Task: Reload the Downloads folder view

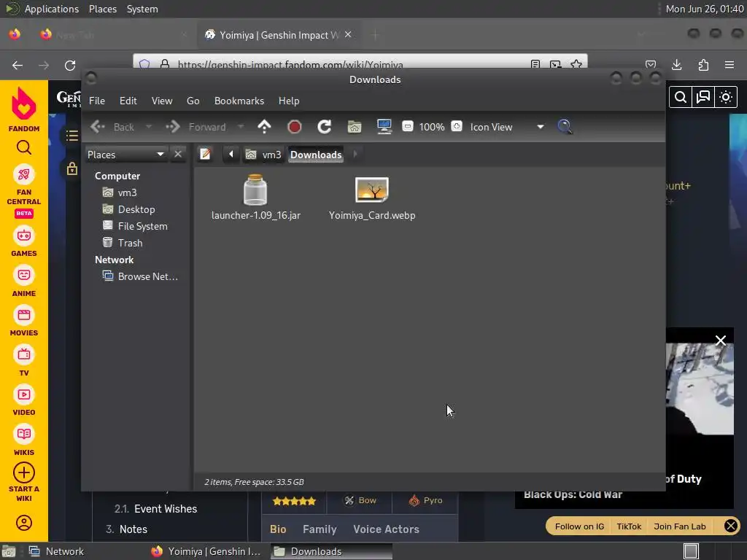Action: [324, 127]
